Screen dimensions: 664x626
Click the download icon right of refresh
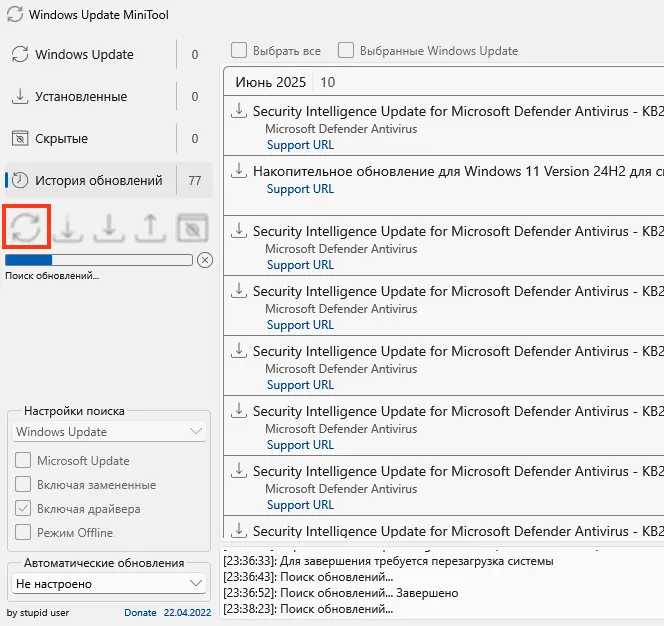(68, 227)
